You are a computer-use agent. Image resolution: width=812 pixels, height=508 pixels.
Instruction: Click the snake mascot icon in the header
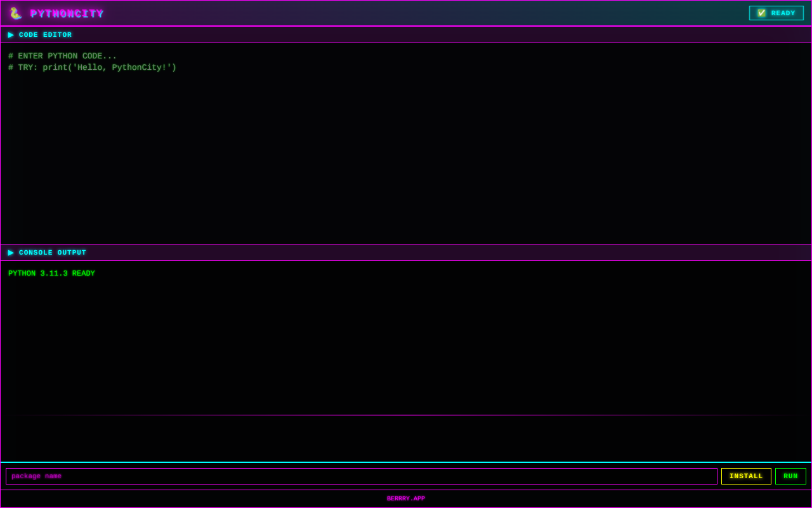[x=15, y=13]
